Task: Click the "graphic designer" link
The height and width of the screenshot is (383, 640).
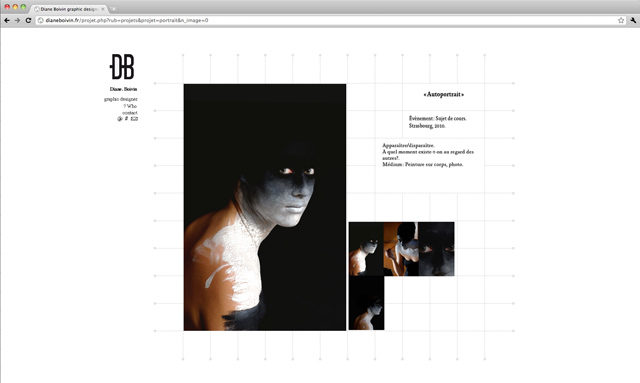Action: pyautogui.click(x=121, y=99)
